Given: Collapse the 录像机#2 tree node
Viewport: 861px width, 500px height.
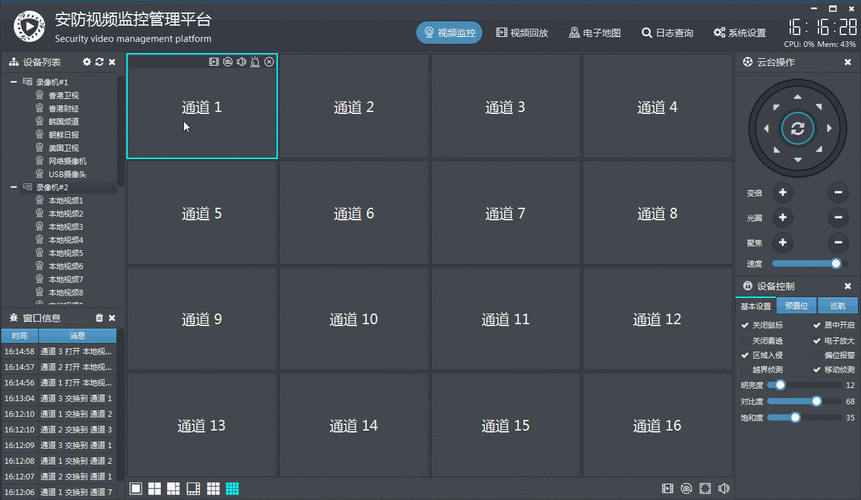Looking at the screenshot, I should pos(14,187).
